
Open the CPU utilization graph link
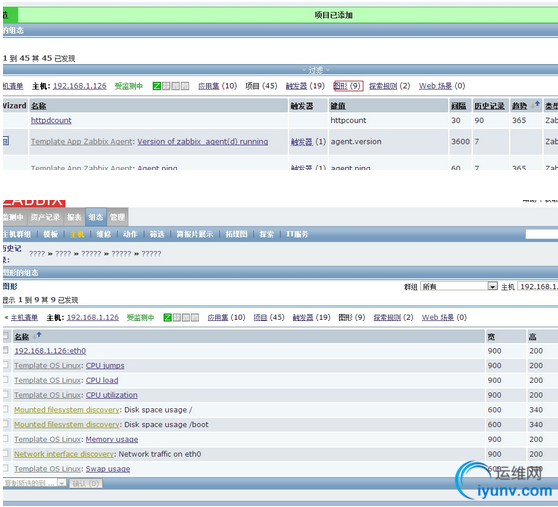[x=111, y=395]
